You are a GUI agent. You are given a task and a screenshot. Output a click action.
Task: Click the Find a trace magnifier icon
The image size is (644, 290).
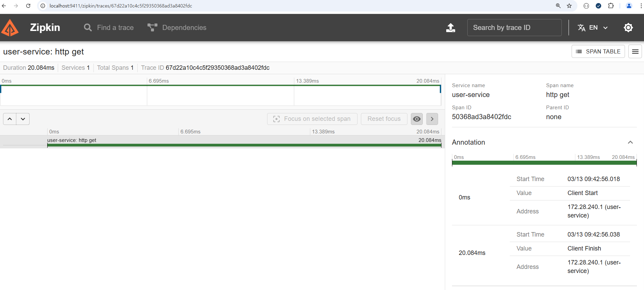pyautogui.click(x=88, y=28)
